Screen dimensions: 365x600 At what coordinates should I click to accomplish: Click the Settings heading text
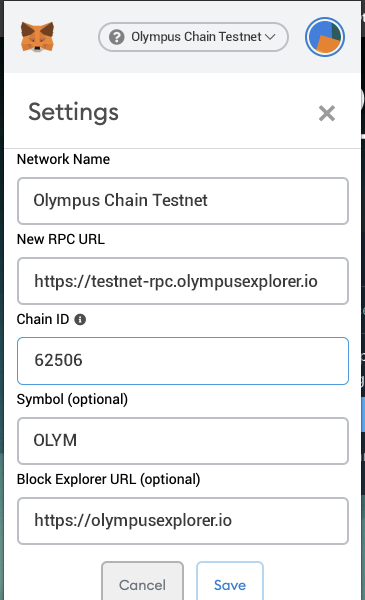pos(73,112)
